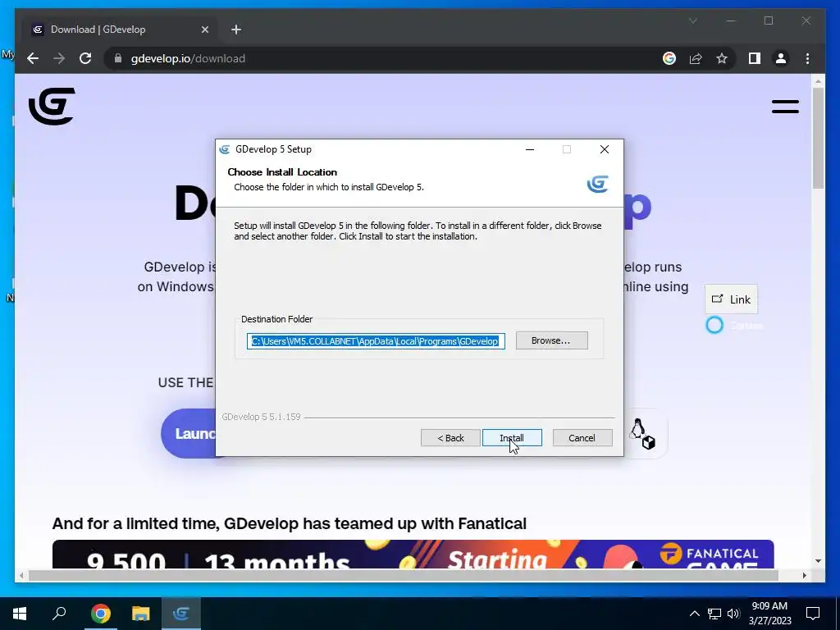Image resolution: width=840 pixels, height=630 pixels.
Task: Select the Destination Folder path field
Action: [x=376, y=341]
